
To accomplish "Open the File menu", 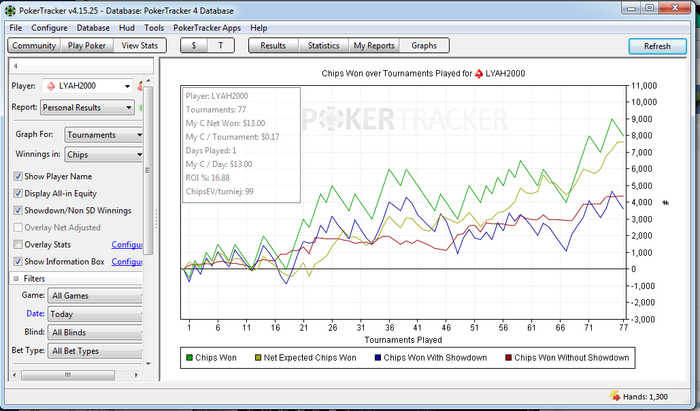I will tap(16, 28).
